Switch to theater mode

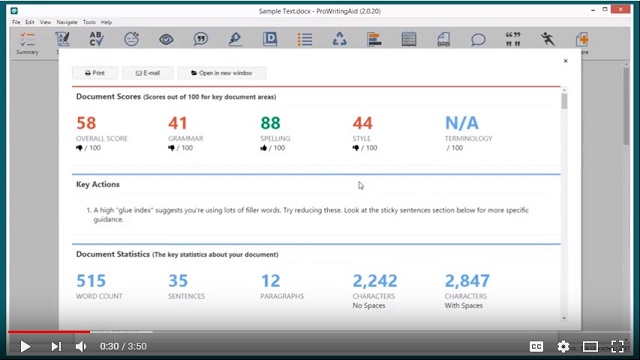pyautogui.click(x=590, y=347)
